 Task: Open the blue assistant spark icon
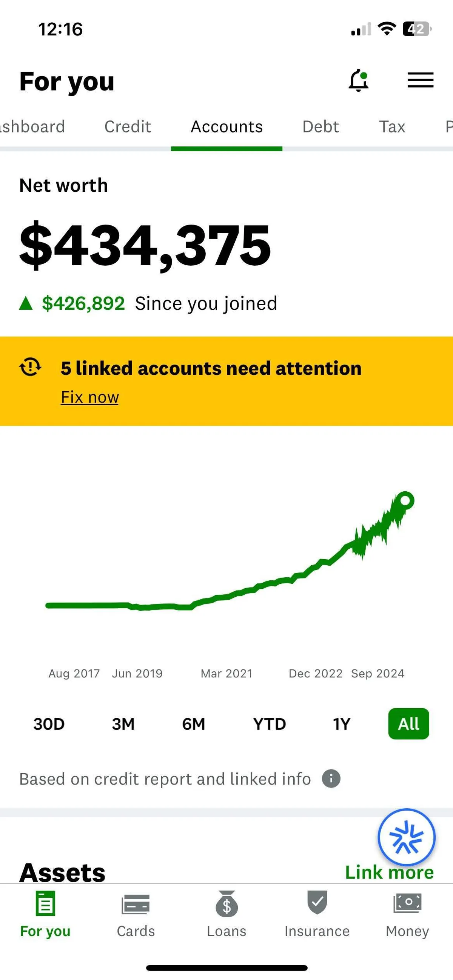(x=406, y=837)
